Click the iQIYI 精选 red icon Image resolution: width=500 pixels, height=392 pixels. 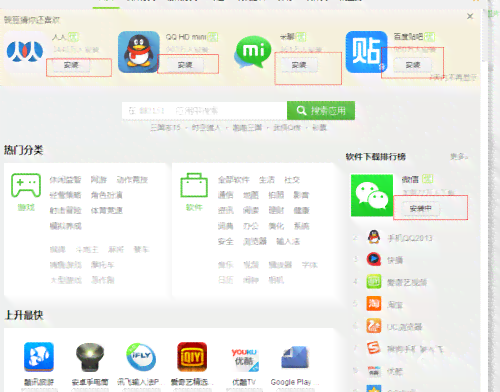192,357
